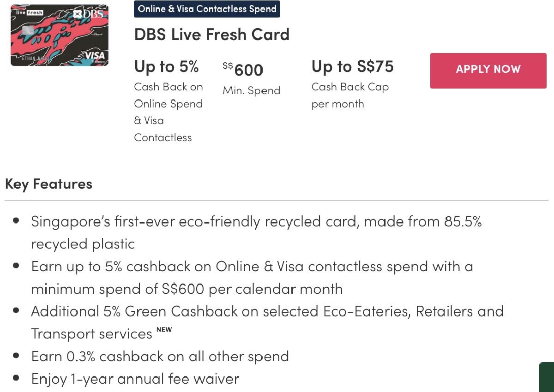Click the DBS logo on the card image
The height and width of the screenshot is (392, 554).
(87, 14)
